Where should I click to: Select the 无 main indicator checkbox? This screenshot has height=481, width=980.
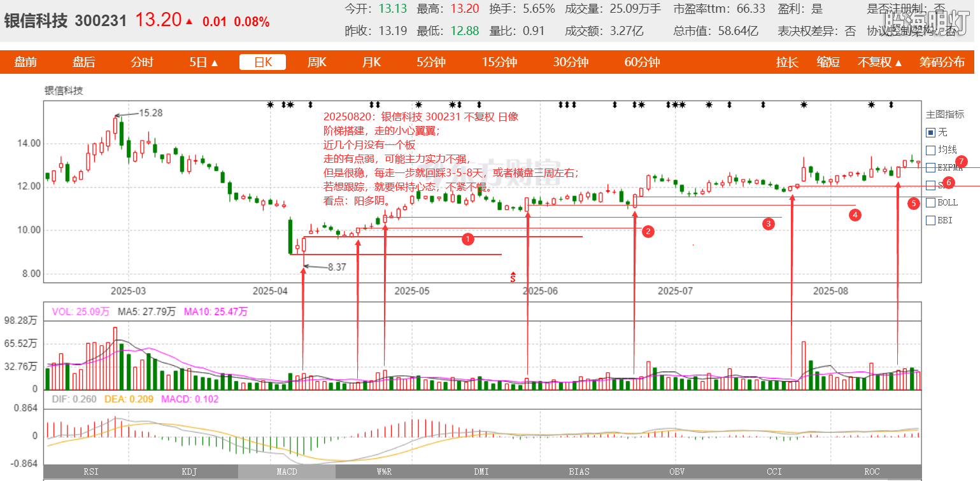[x=930, y=132]
